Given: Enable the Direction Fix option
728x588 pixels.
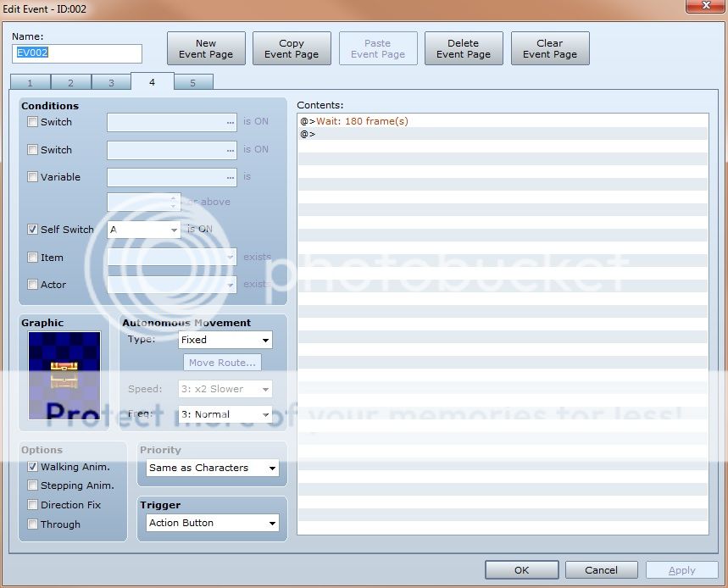Looking at the screenshot, I should click(x=33, y=505).
